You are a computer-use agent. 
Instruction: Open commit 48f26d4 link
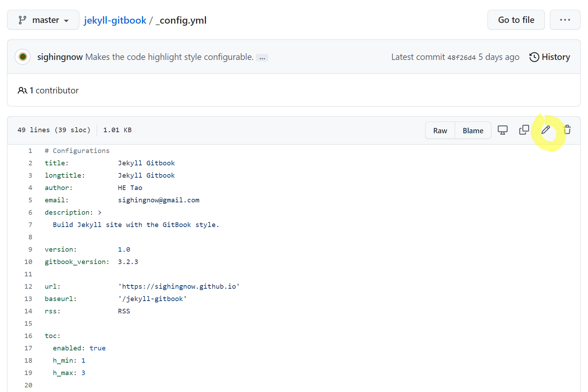coord(461,57)
